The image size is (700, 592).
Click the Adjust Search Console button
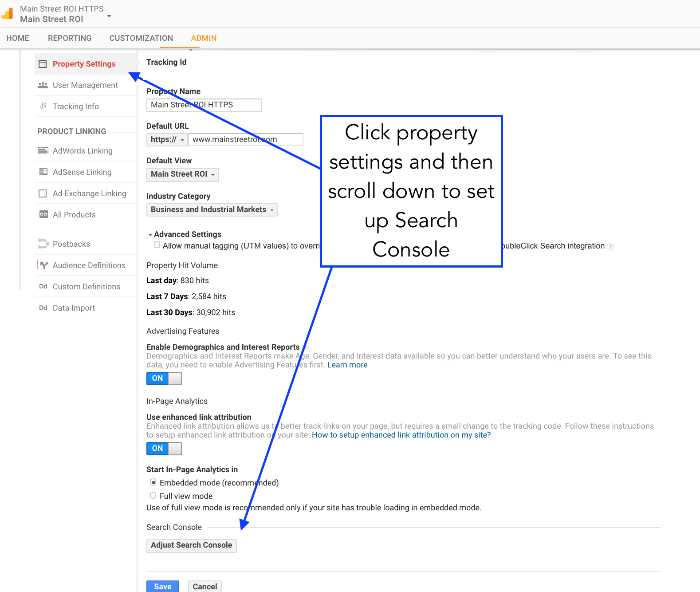tap(191, 545)
